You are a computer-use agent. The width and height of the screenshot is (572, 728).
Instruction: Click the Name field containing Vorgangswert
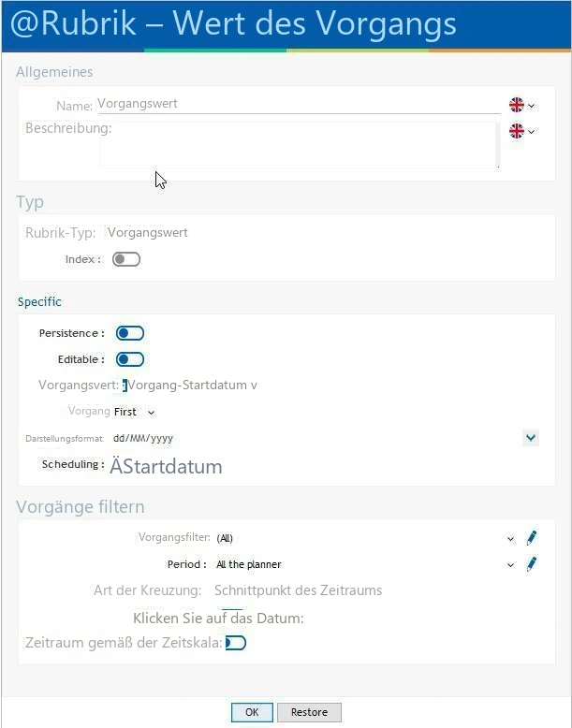(x=299, y=104)
